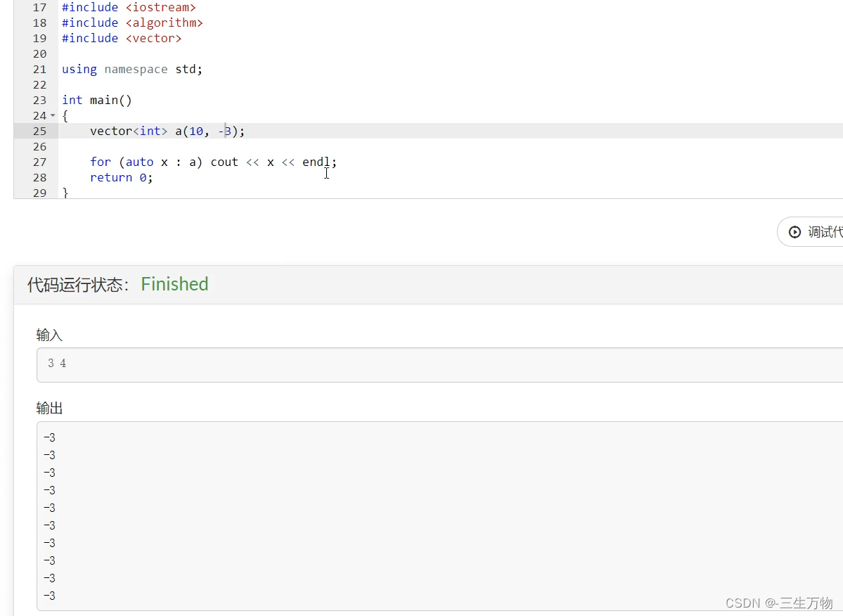Screen dimensions: 843x616
Task: Click line number 17 in the gutter
Action: point(40,8)
